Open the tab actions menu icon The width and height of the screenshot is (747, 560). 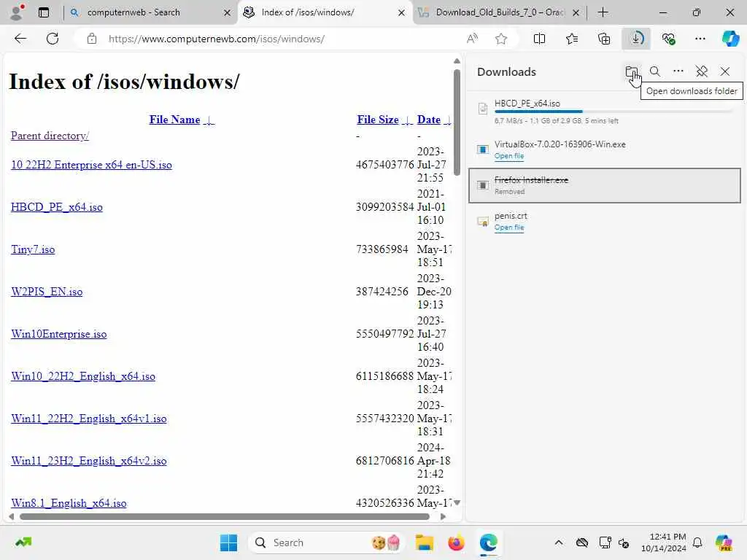(44, 12)
